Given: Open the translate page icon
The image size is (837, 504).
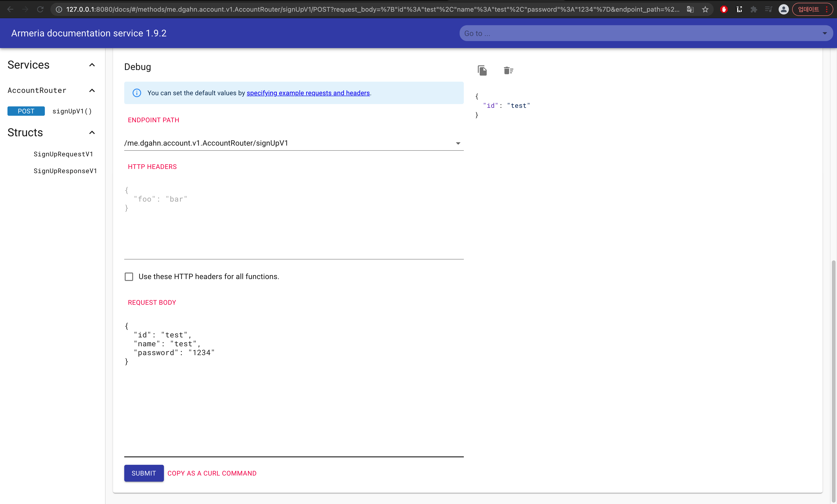Looking at the screenshot, I should [690, 9].
